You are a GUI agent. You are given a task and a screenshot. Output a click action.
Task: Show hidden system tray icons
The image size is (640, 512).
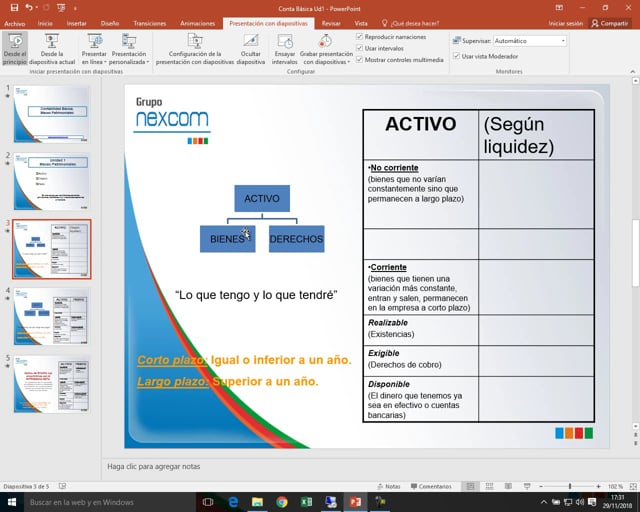pyautogui.click(x=544, y=502)
